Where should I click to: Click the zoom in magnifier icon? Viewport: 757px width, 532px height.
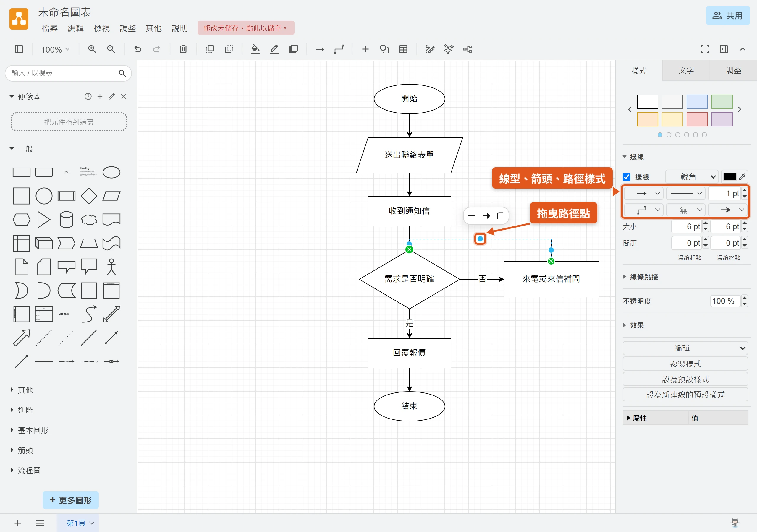point(92,49)
